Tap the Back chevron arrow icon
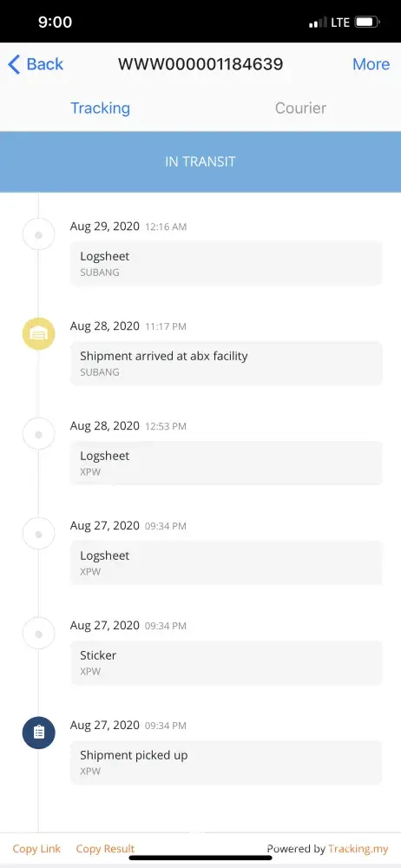Viewport: 401px width, 868px height. pyautogui.click(x=15, y=64)
